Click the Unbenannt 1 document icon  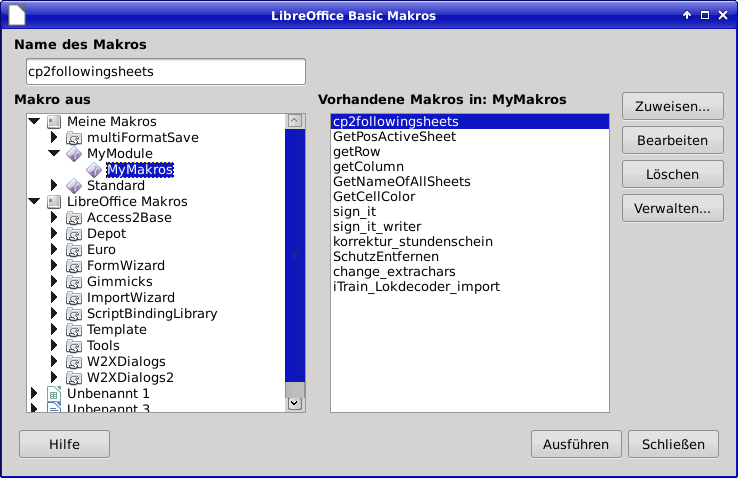point(54,394)
